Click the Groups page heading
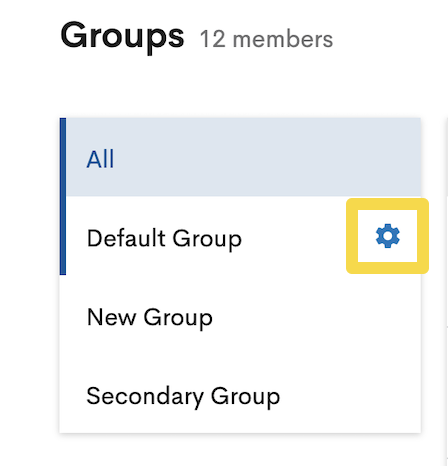448x466 pixels. (x=122, y=36)
